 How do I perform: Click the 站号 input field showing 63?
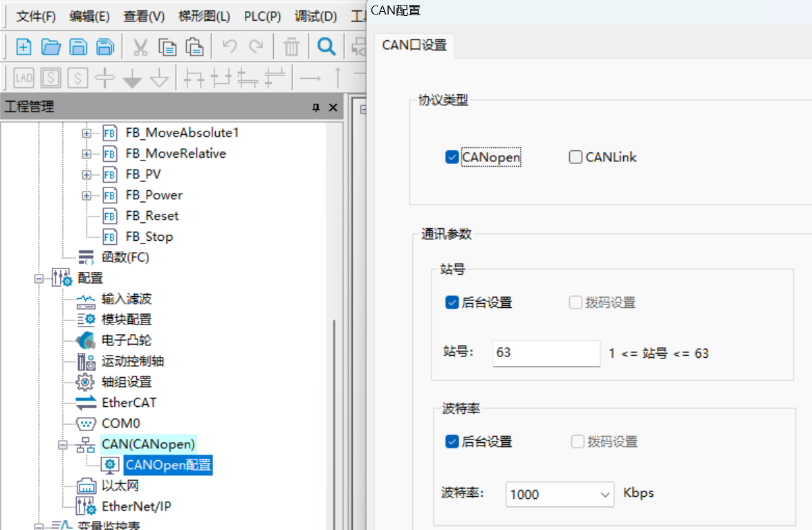(546, 353)
